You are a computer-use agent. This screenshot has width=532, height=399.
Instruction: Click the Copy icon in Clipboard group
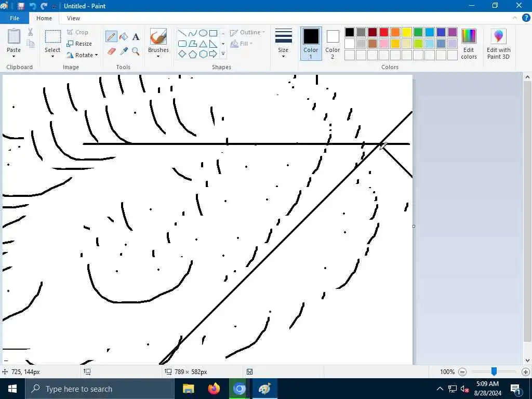30,44
